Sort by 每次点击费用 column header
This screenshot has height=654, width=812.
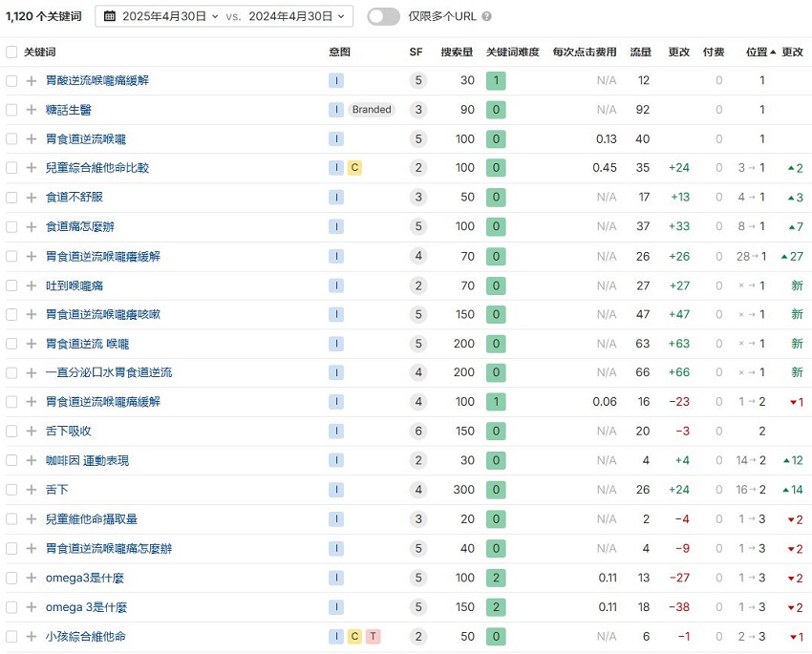pos(584,52)
